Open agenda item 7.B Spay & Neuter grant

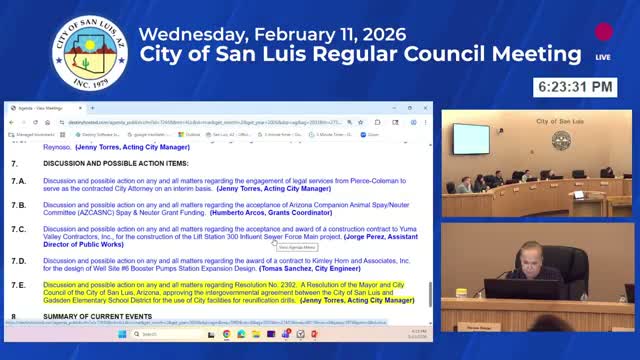click(x=226, y=209)
